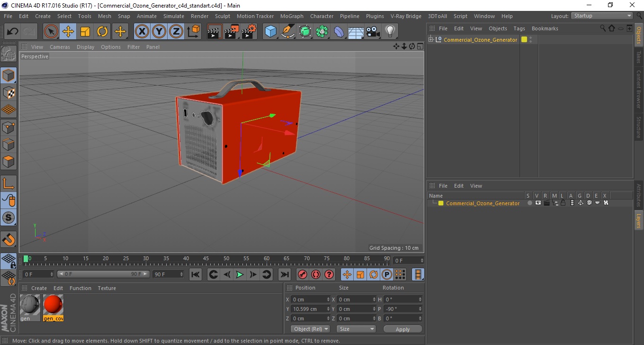Add a Camera object
Screen dimensions: 644x345
click(x=373, y=32)
